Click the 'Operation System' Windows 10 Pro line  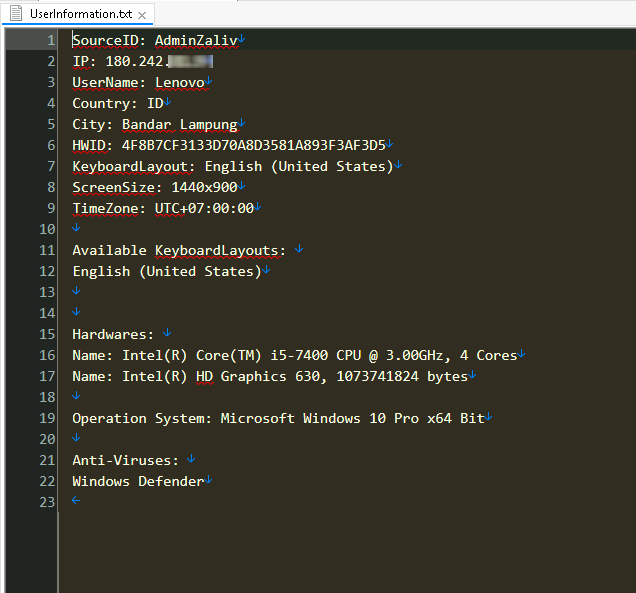coord(279,419)
